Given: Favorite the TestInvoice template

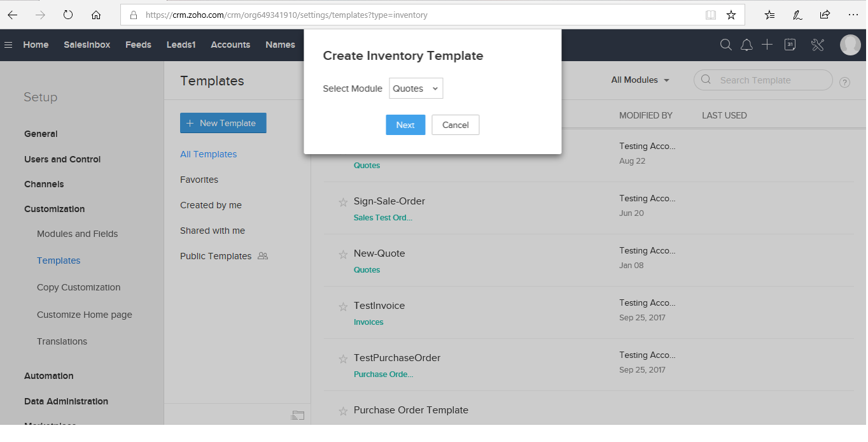Looking at the screenshot, I should [343, 306].
